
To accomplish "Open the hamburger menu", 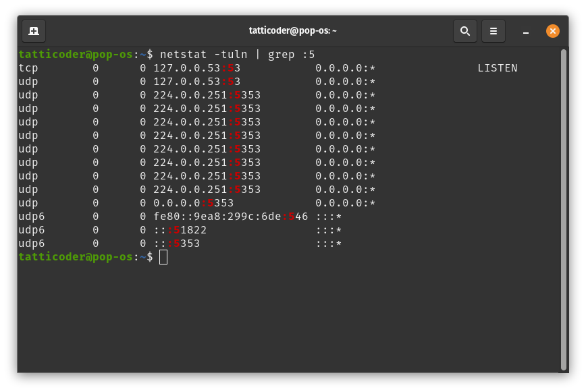I will click(493, 31).
